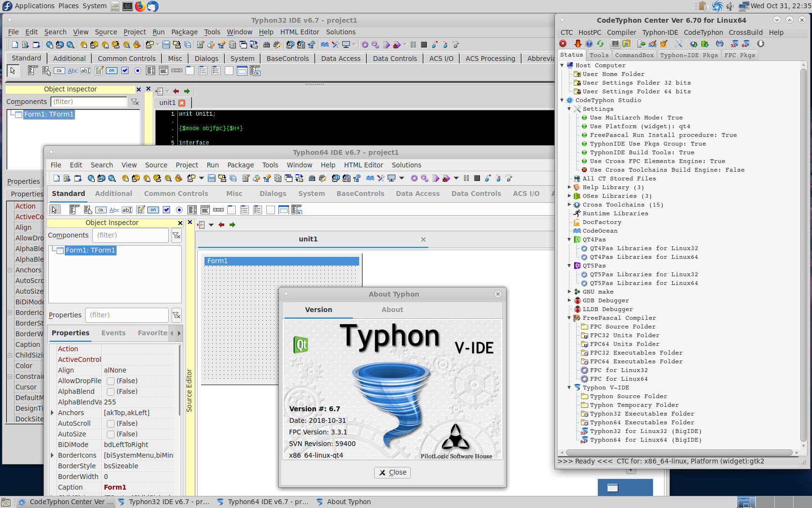Select the Data Access palette tab in Typhon64
The image size is (812, 508).
click(418, 194)
